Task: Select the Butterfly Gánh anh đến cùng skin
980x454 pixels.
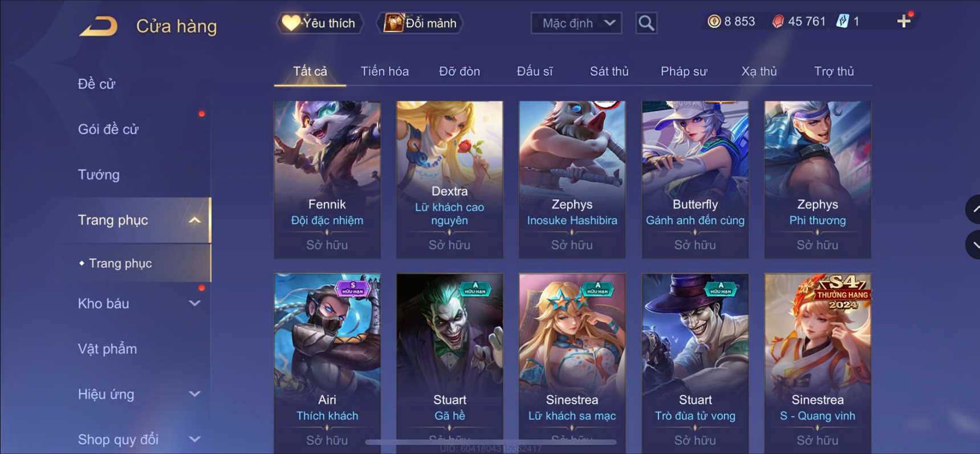Action: pyautogui.click(x=695, y=180)
